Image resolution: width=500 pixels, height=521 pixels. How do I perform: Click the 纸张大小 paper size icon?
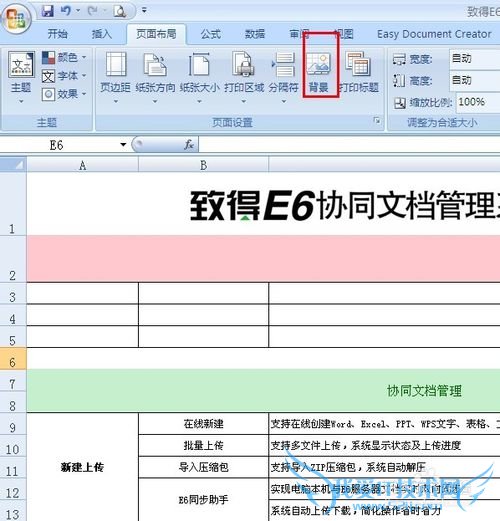click(x=199, y=64)
